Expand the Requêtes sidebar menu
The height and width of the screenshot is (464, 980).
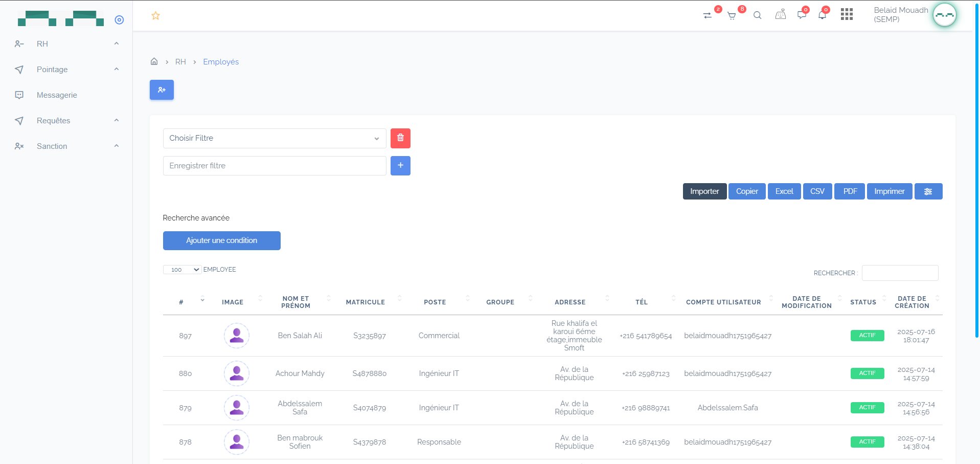point(66,121)
